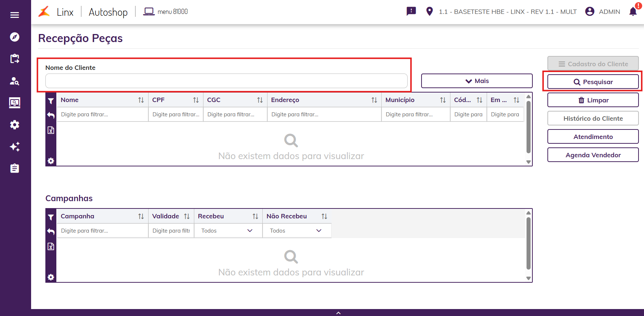Open the customer search sidebar icon

15,81
